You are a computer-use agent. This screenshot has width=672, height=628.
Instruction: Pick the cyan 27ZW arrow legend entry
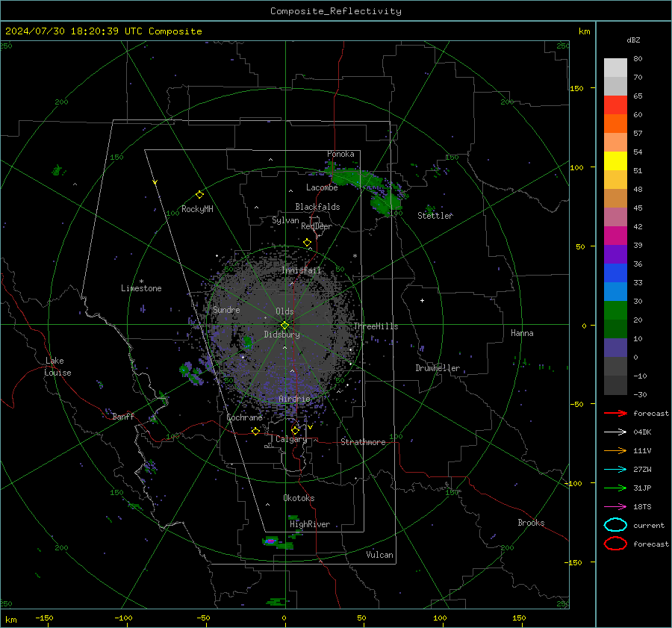click(x=615, y=470)
